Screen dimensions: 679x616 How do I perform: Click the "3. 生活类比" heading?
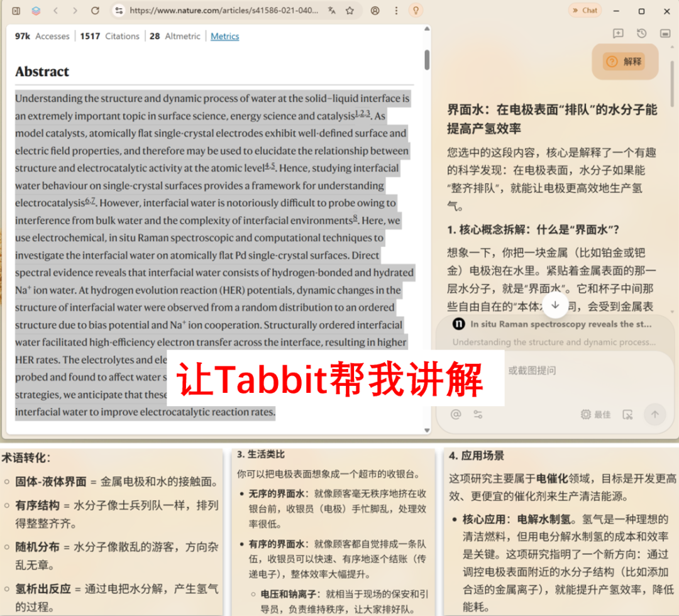click(x=261, y=454)
